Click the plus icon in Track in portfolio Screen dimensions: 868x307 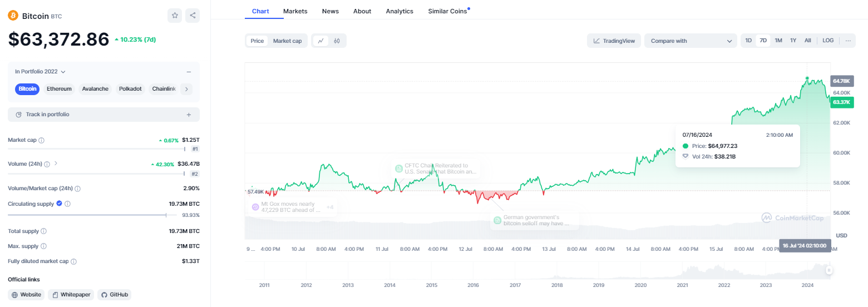[x=189, y=115]
